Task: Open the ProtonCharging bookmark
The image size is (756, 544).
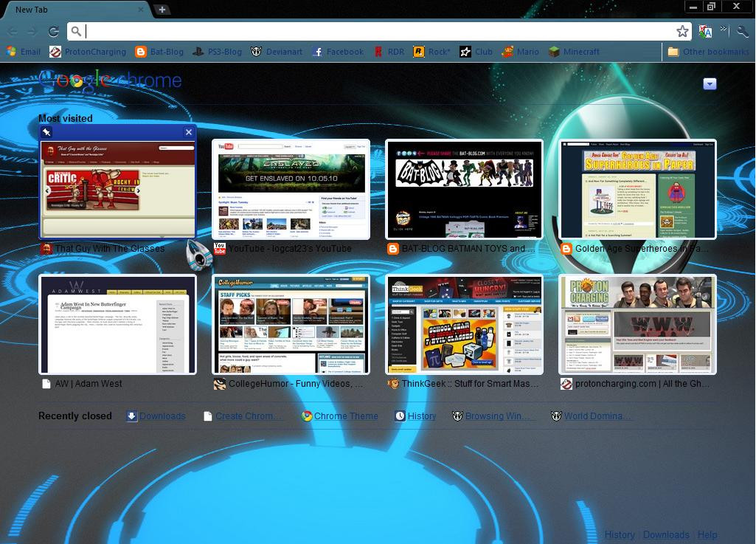Action: click(88, 52)
